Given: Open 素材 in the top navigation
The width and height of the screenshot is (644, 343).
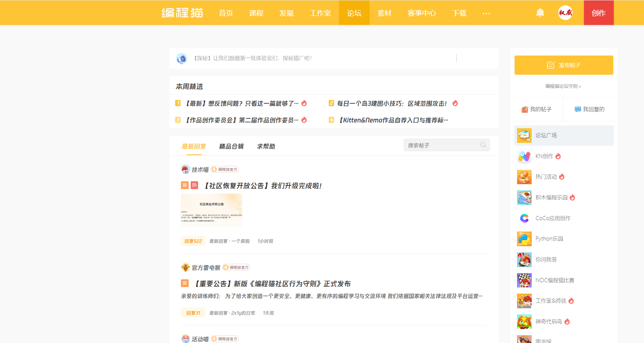Looking at the screenshot, I should [384, 13].
